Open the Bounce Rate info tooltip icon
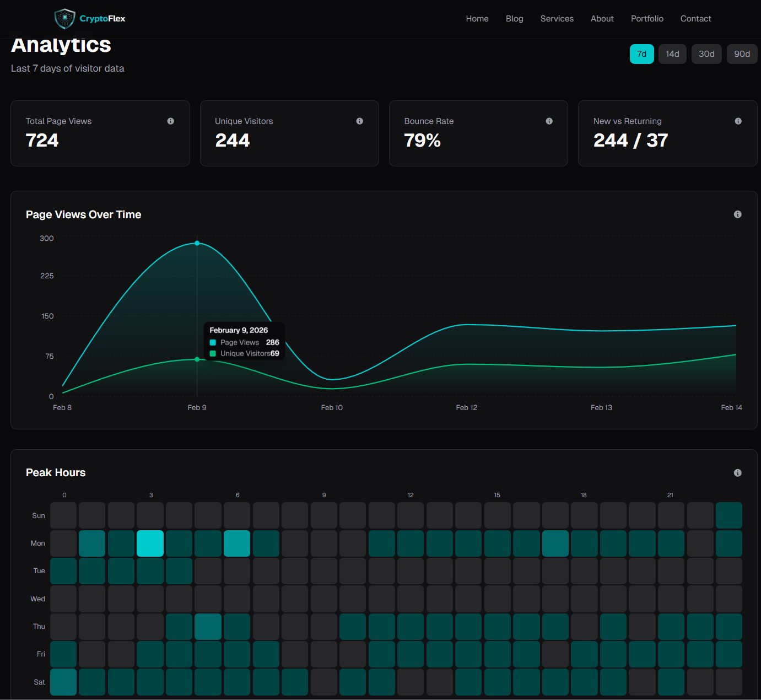This screenshot has height=700, width=761. coord(549,121)
